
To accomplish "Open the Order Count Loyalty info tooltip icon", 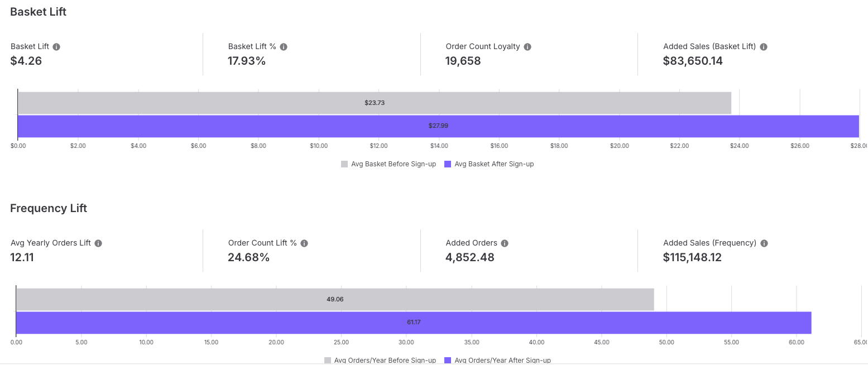I will (x=527, y=47).
